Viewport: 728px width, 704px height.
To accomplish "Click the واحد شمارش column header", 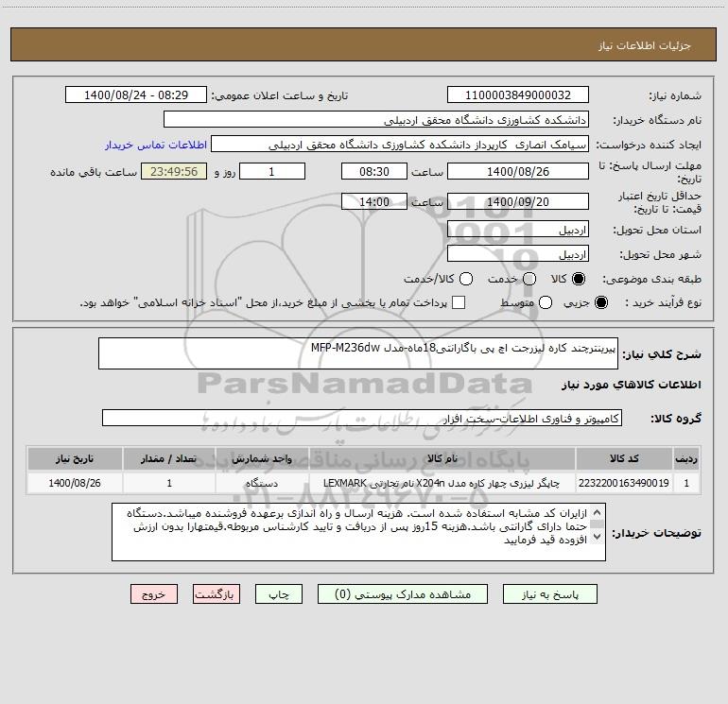I will tap(262, 458).
